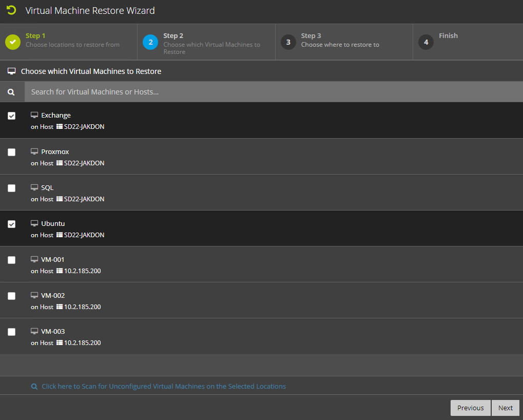Click the Step 3 number circle
Screen dimensions: 523x420
tap(288, 42)
